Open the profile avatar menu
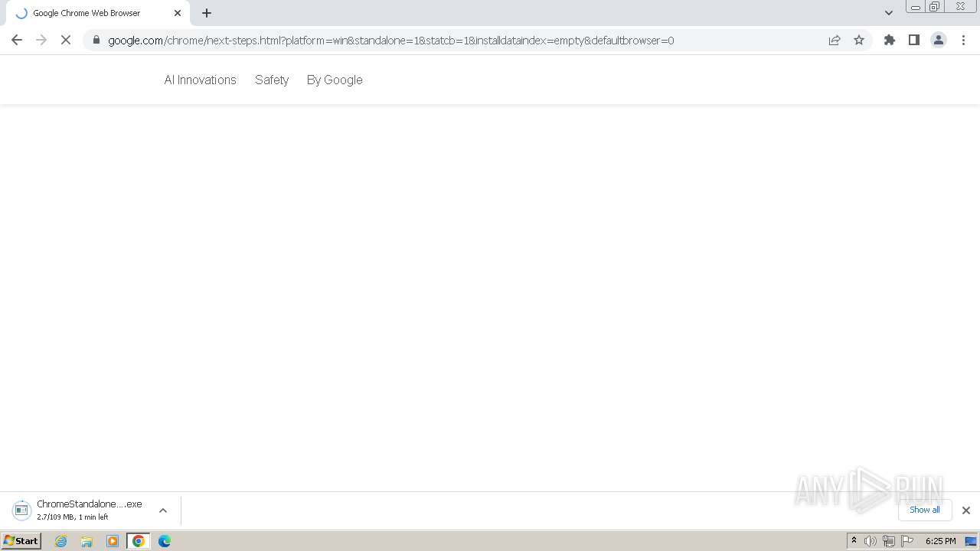Image resolution: width=980 pixels, height=551 pixels. 939,40
